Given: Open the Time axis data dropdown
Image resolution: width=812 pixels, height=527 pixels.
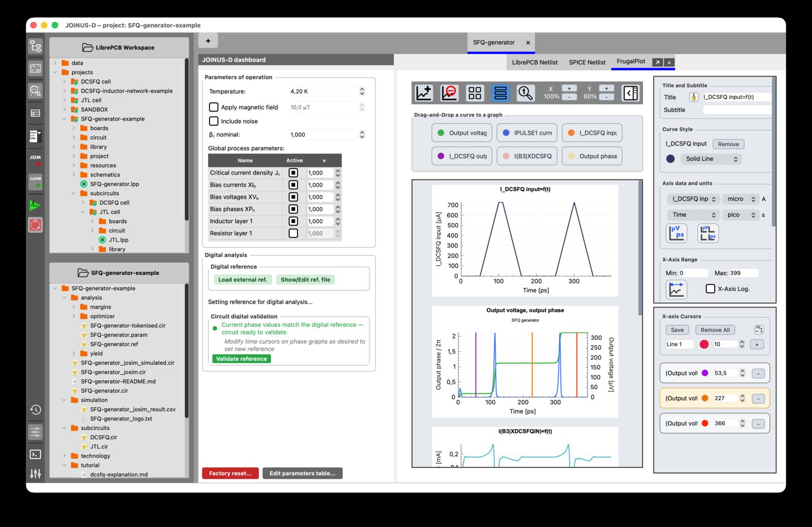Looking at the screenshot, I should click(693, 215).
